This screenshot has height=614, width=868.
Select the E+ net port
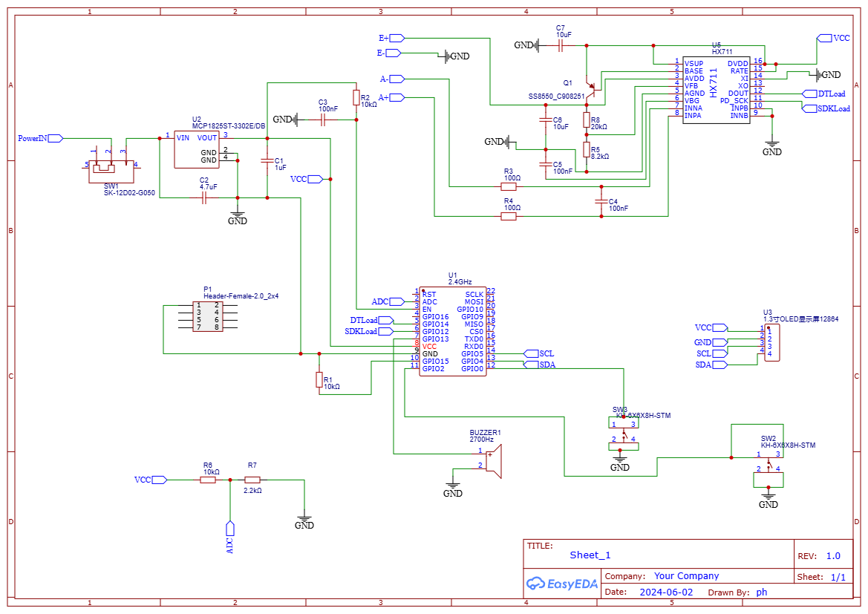tap(392, 38)
